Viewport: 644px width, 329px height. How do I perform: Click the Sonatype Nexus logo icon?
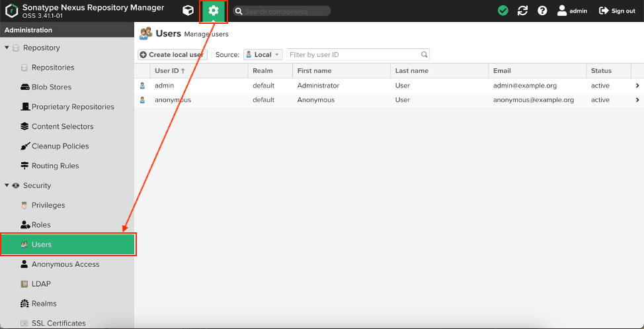coord(11,11)
